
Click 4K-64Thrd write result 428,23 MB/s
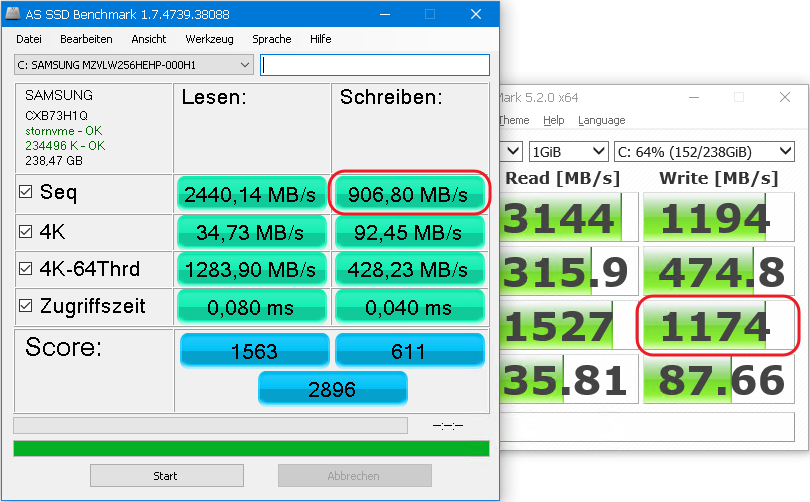pos(409,270)
